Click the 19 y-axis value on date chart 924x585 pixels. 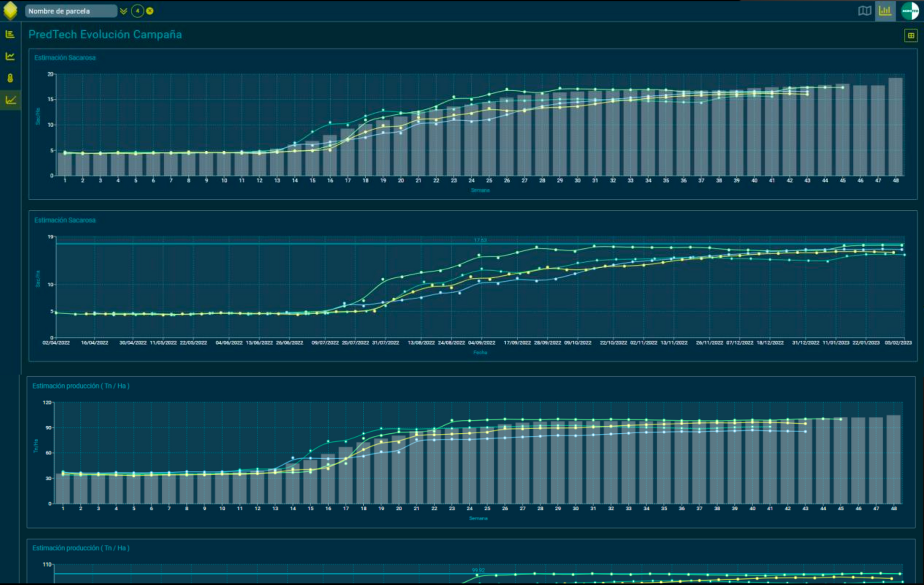point(51,237)
